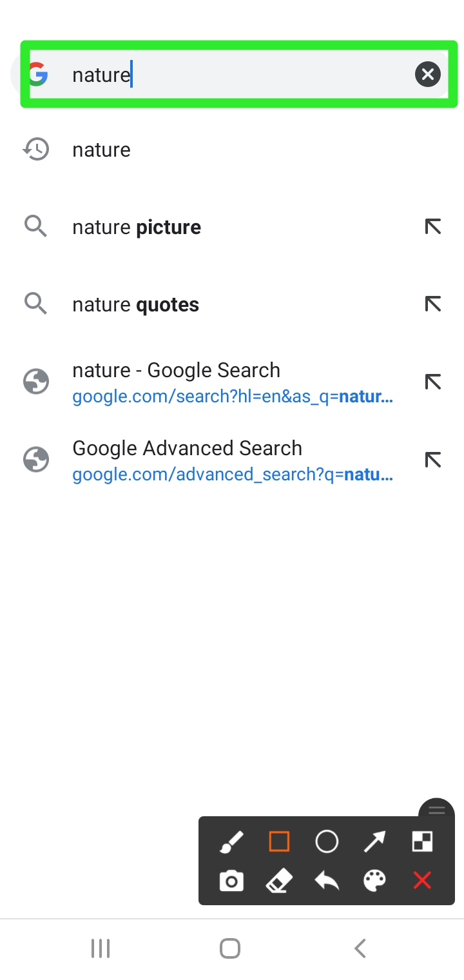Open the color palette picker
Viewport: 464px width, 980px height.
point(374,881)
